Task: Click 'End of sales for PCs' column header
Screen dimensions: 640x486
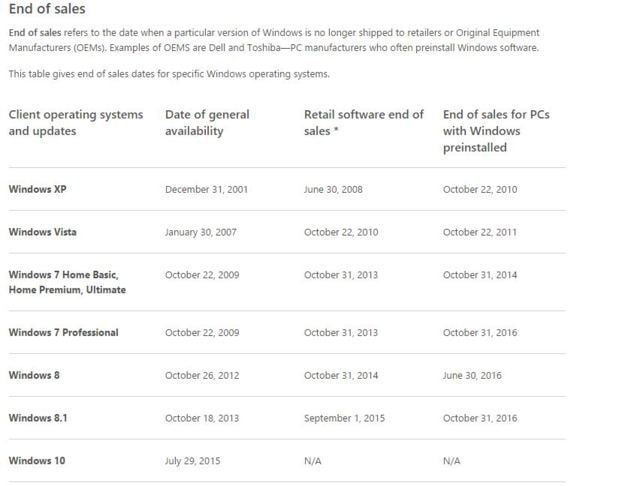Action: (x=496, y=130)
